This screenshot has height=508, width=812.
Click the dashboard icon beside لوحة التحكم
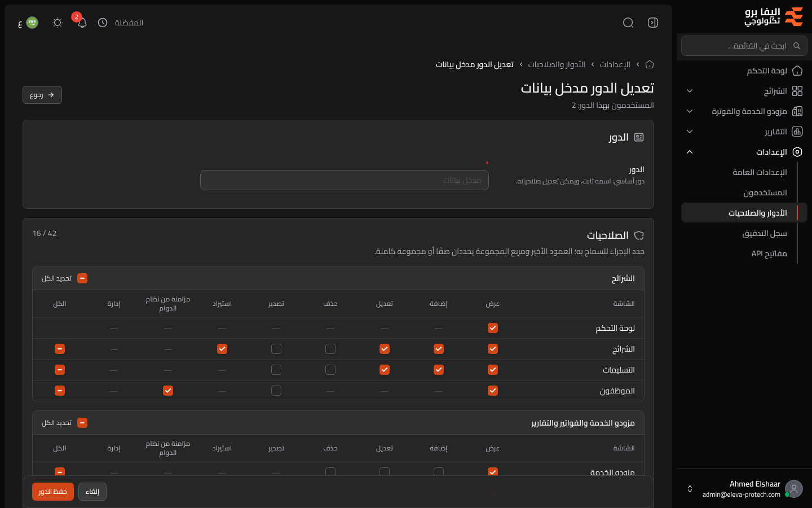[x=797, y=71]
